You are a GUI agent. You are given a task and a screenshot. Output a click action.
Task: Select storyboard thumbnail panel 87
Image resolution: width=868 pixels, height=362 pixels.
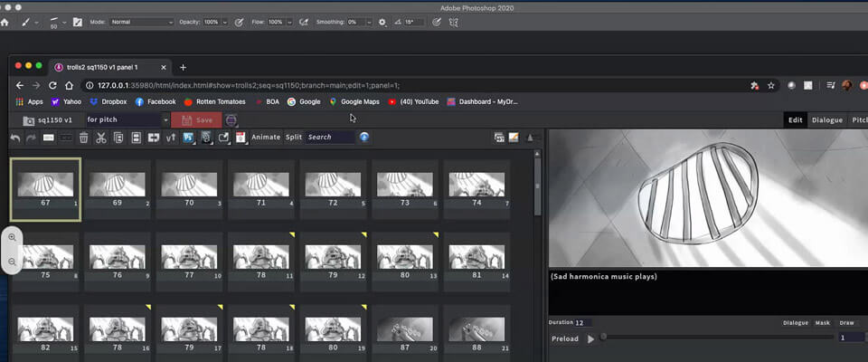405,334
